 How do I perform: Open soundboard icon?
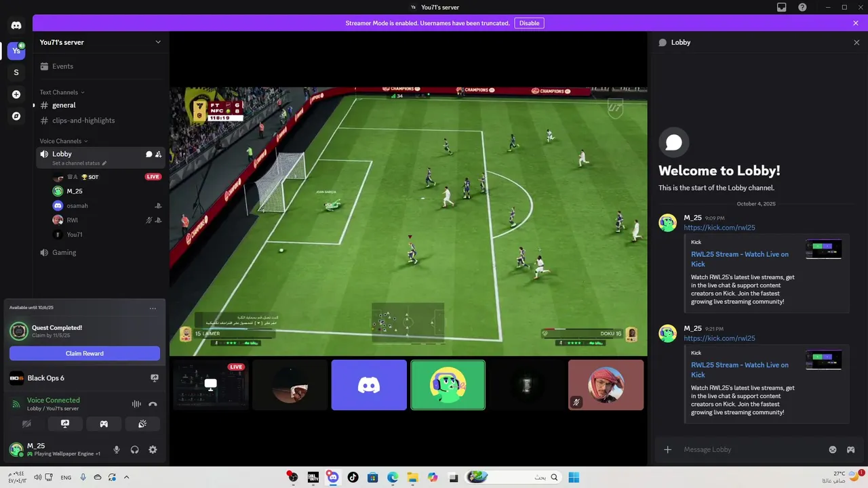142,424
